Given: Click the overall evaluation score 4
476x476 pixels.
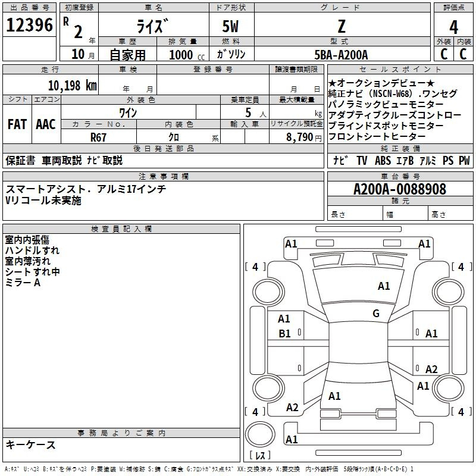Looking at the screenshot, I should pos(453,27).
